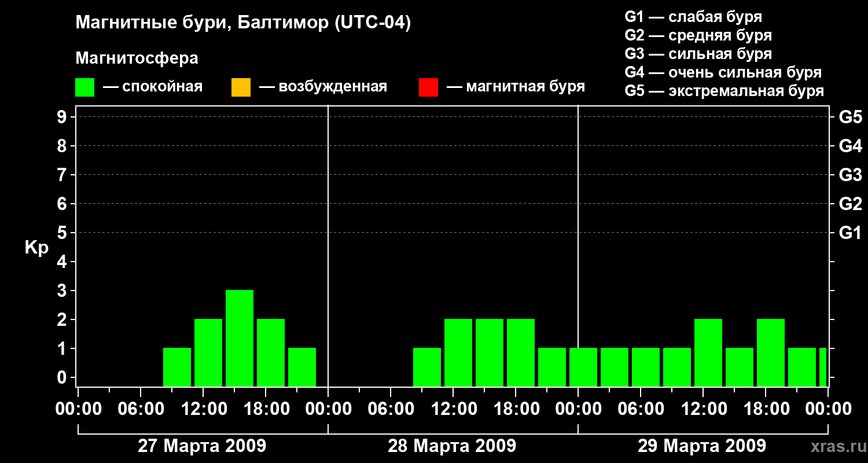Click the 18:00–21:00 bar on 27 March
This screenshot has height=463, width=868.
pyautogui.click(x=271, y=352)
